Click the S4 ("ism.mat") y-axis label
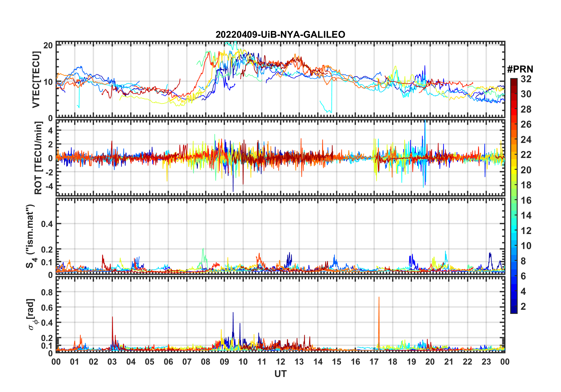Viewport: 561px width, 392px height. tap(31, 236)
